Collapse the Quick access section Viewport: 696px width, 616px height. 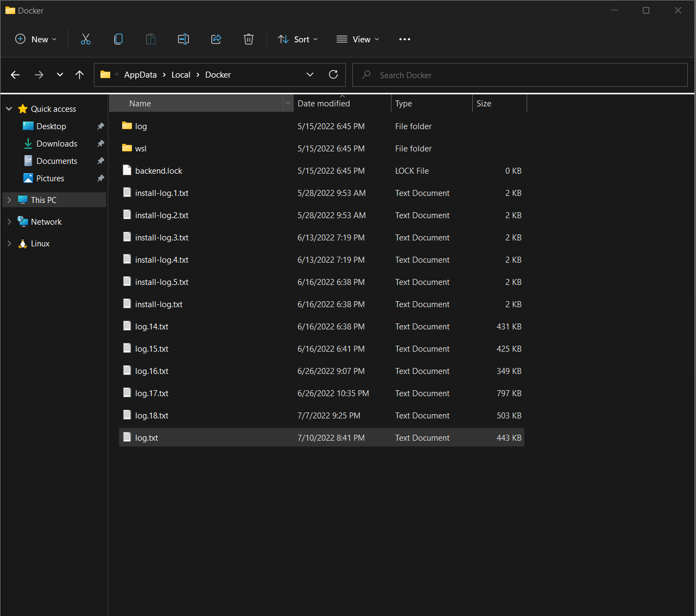9,108
